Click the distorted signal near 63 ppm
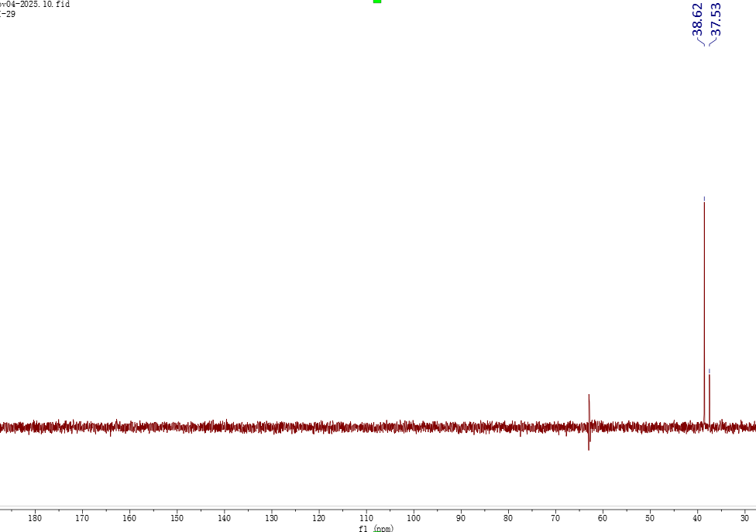This screenshot has height=532, width=756. pyautogui.click(x=589, y=422)
